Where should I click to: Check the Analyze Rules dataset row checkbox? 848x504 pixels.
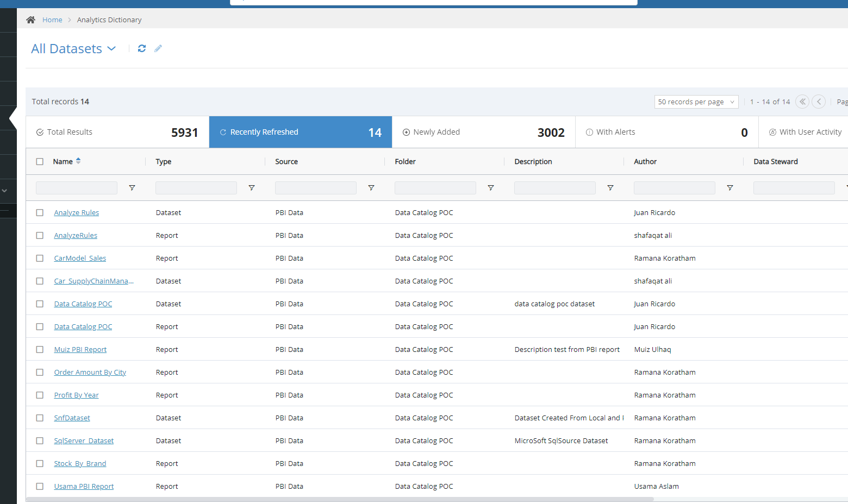[40, 212]
